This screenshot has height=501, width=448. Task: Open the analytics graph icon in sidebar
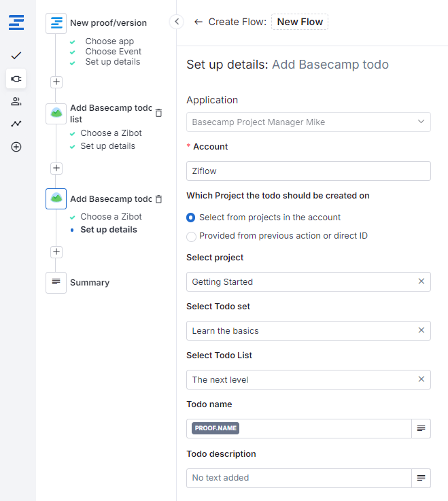16,124
